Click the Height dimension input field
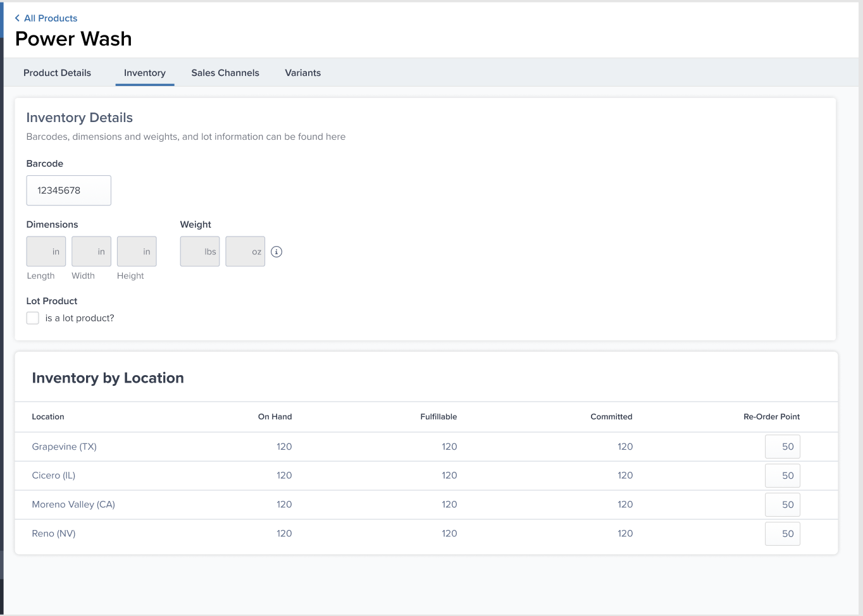Viewport: 863px width, 616px height. pyautogui.click(x=136, y=251)
